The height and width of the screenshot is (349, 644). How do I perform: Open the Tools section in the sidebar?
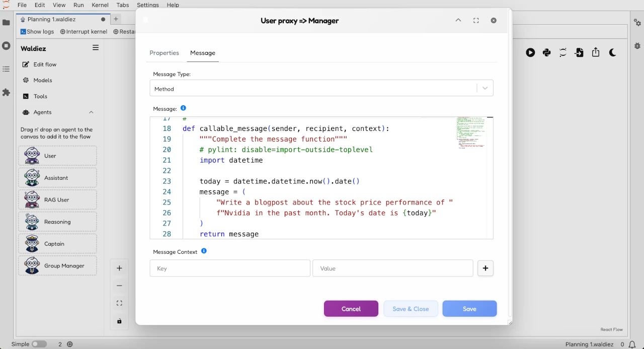pyautogui.click(x=40, y=96)
